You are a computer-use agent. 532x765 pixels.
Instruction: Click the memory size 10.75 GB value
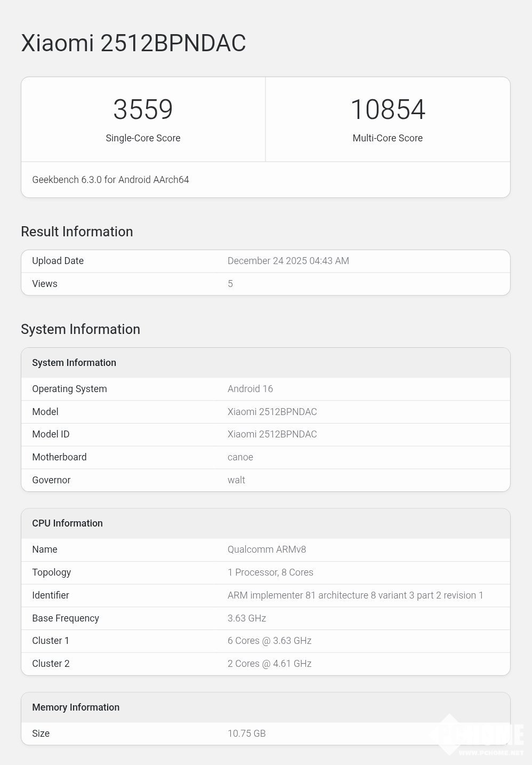(246, 734)
